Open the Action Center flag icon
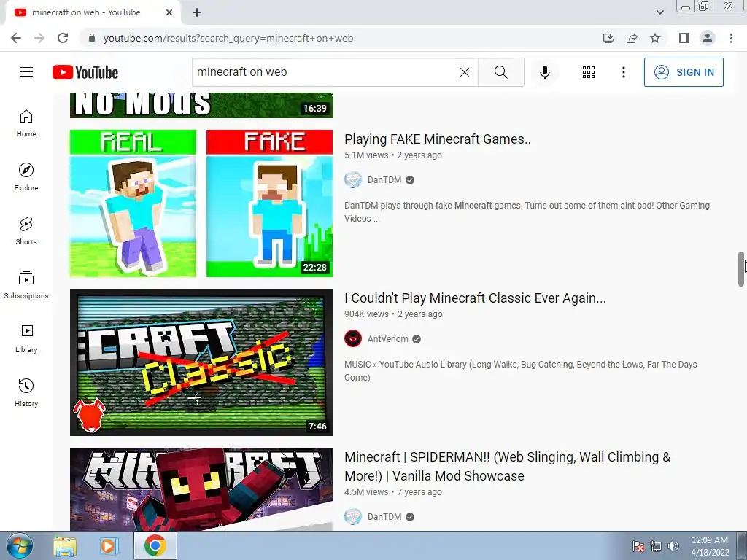This screenshot has height=560, width=747. (x=638, y=546)
